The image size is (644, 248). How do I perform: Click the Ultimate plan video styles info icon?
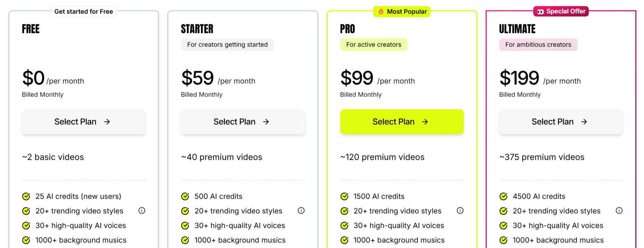point(619,210)
